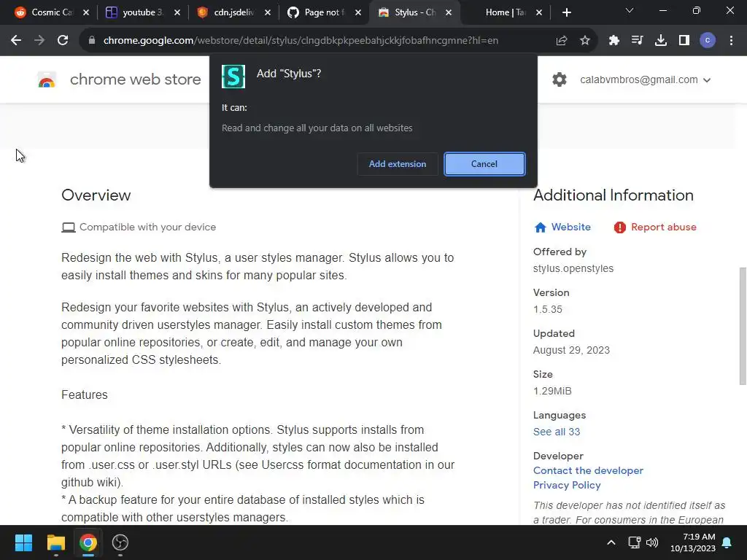Open the Chrome three-dot menu
Image resolution: width=747 pixels, height=560 pixels.
(x=731, y=41)
